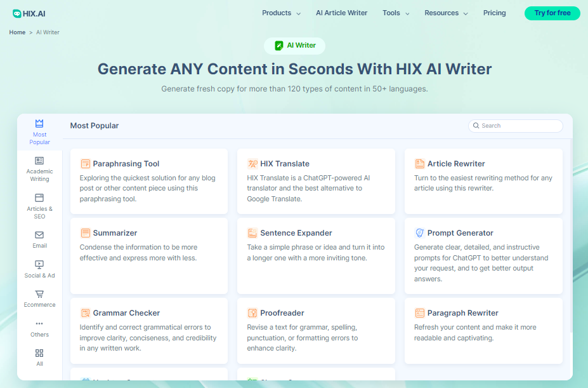This screenshot has width=588, height=388.
Task: Click the HIX.AI logo
Action: pyautogui.click(x=28, y=13)
